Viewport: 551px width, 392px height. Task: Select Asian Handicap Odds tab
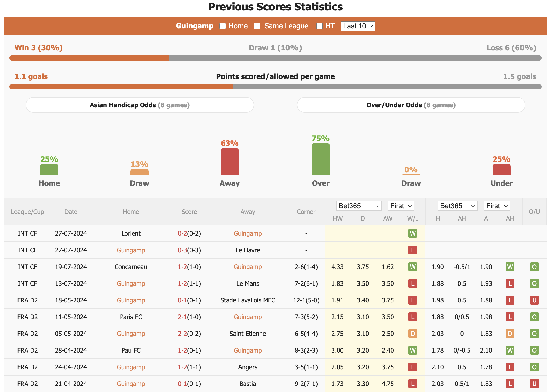[x=140, y=105]
